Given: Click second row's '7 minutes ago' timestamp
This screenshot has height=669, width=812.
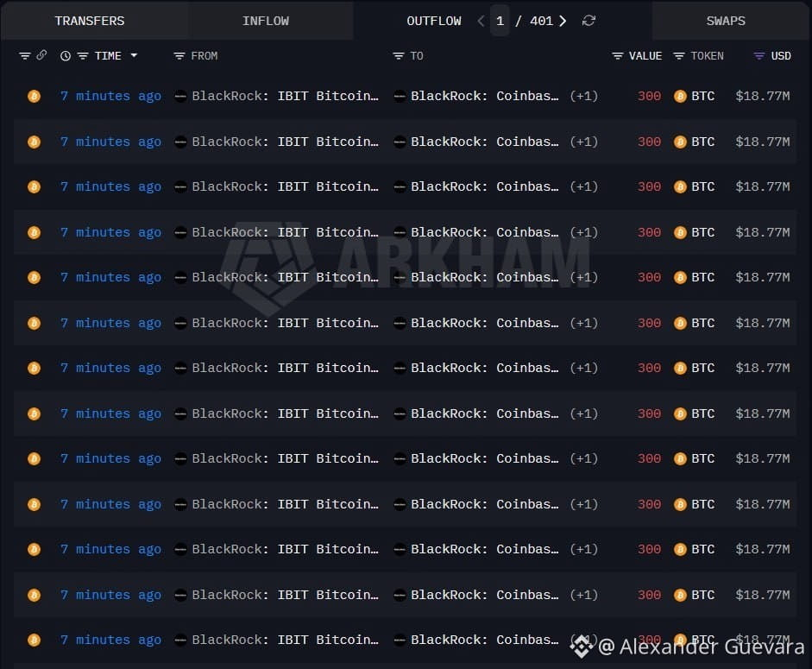Looking at the screenshot, I should pos(110,142).
